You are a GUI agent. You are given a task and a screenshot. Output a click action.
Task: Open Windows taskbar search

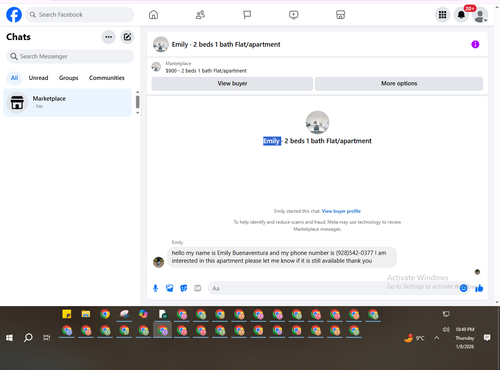tap(28, 338)
